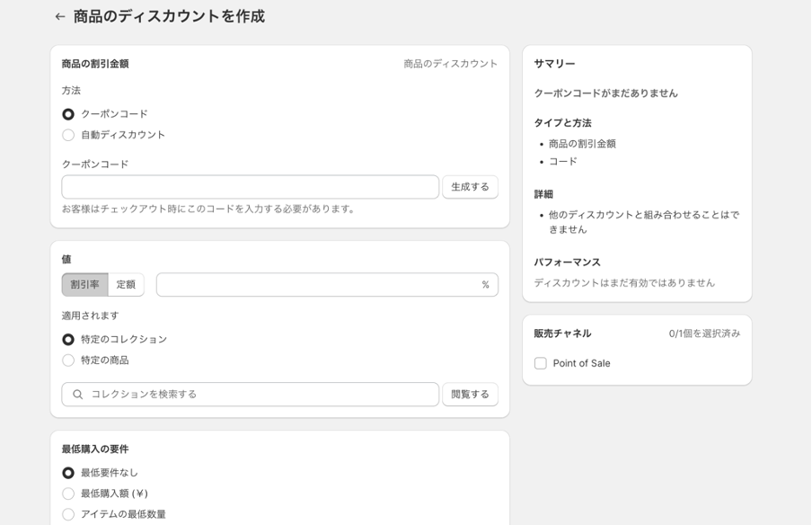Select アイテムの最低数量 radio option
This screenshot has width=812, height=525.
click(68, 514)
